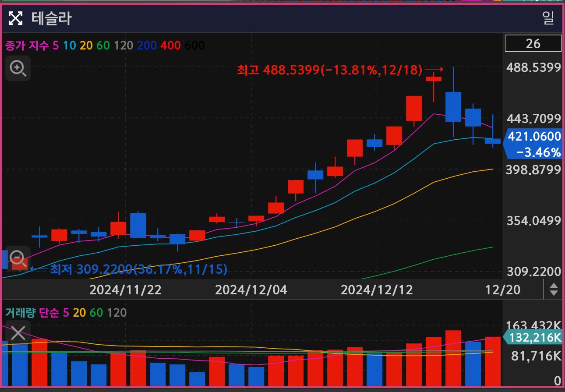Click the 최저 309.2200 low price annotation
Image resolution: width=565 pixels, height=392 pixels.
139,269
